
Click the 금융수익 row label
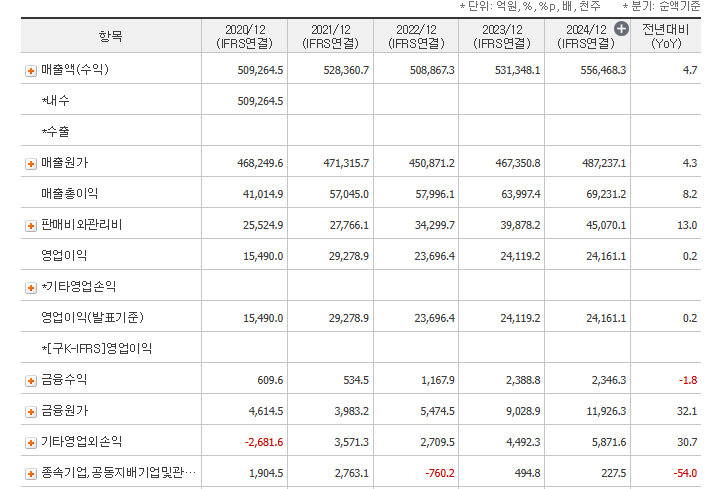[64, 380]
